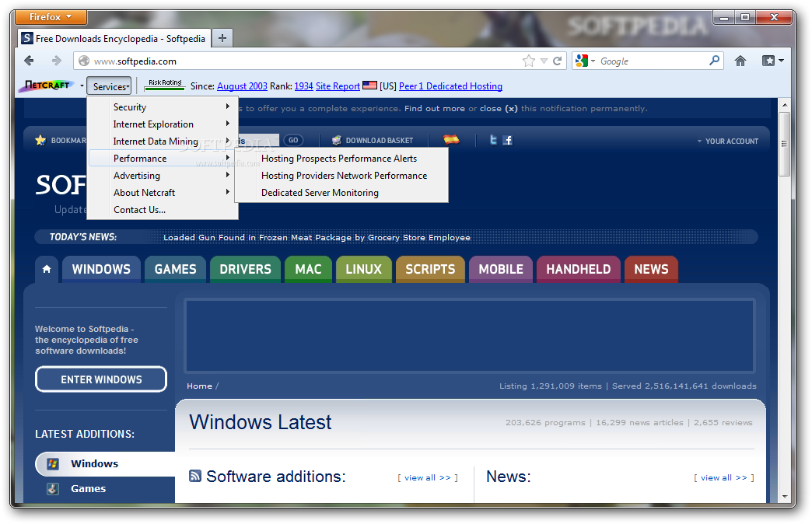Click the Softpedia Facebook icon

[508, 140]
